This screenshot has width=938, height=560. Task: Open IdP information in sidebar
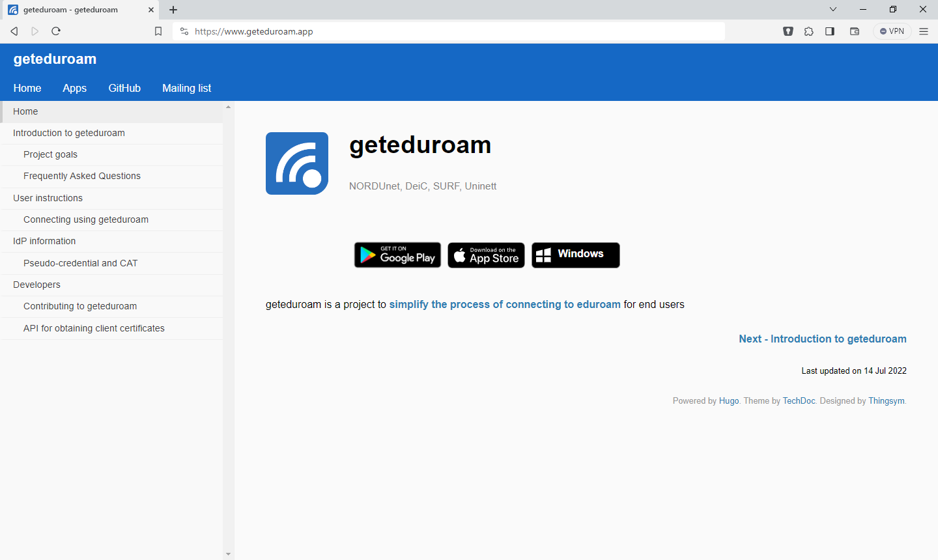pyautogui.click(x=111, y=242)
